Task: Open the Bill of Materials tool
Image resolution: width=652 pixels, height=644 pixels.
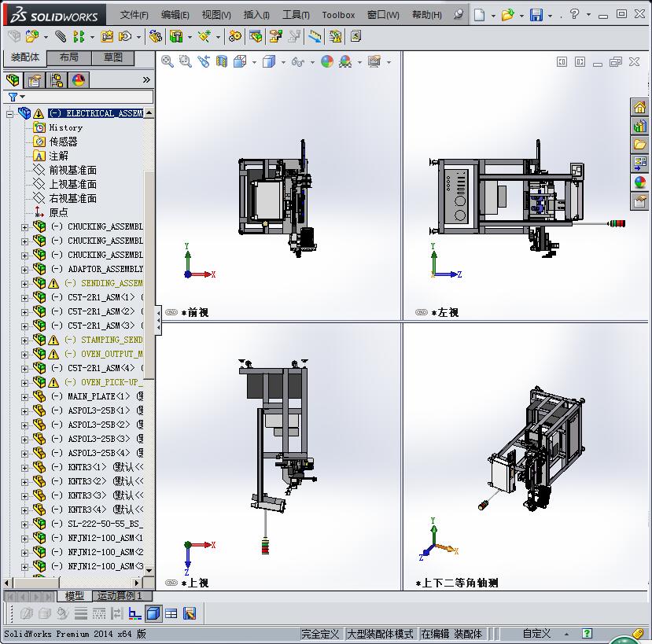Action: (256, 37)
